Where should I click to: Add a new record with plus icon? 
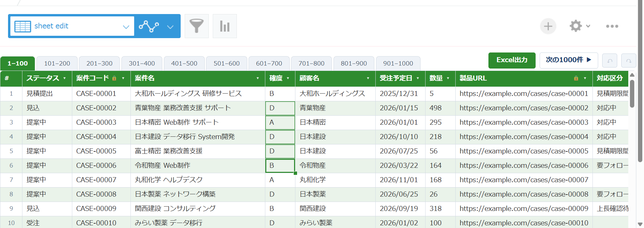pyautogui.click(x=548, y=26)
